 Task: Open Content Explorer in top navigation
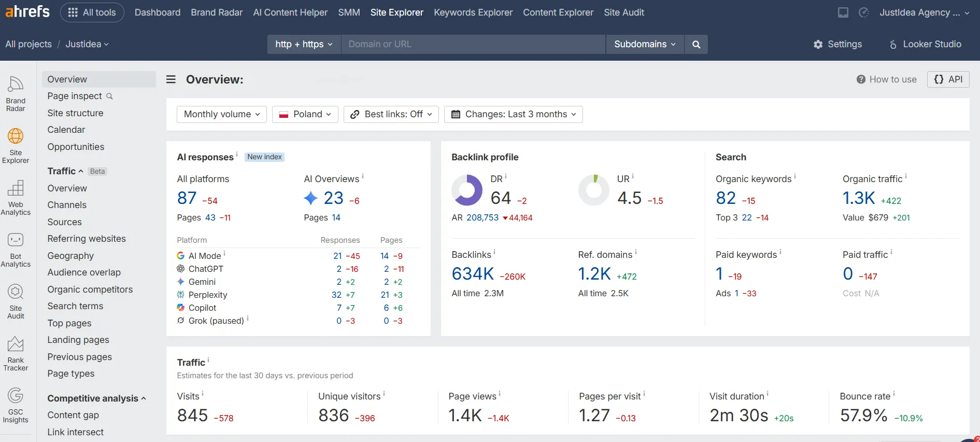[x=558, y=12]
